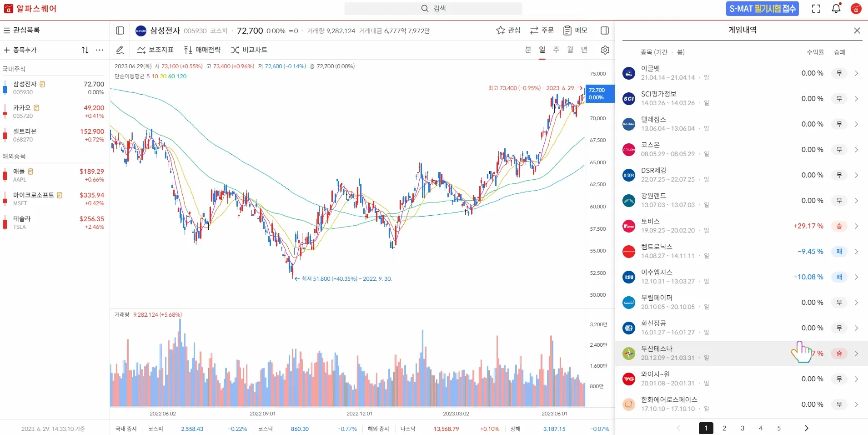The image size is (868, 435).
Task: Go to page 2 of game history
Action: tap(724, 428)
